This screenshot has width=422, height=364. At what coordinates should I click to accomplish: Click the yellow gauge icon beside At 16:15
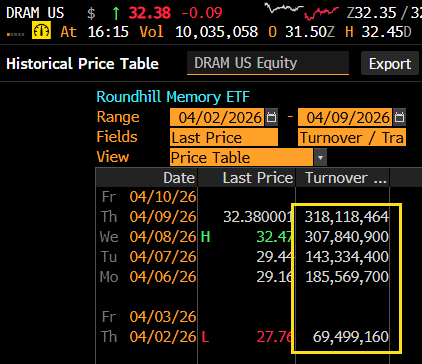pyautogui.click(x=41, y=30)
